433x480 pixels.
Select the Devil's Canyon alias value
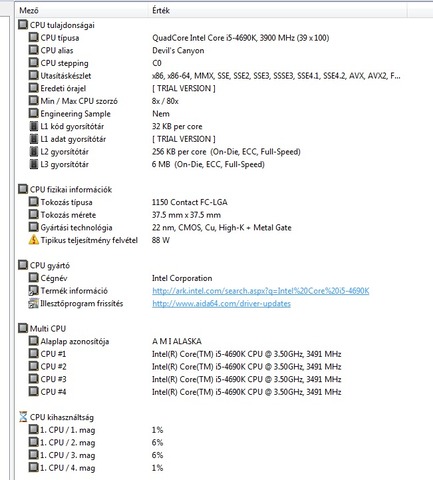pos(178,50)
